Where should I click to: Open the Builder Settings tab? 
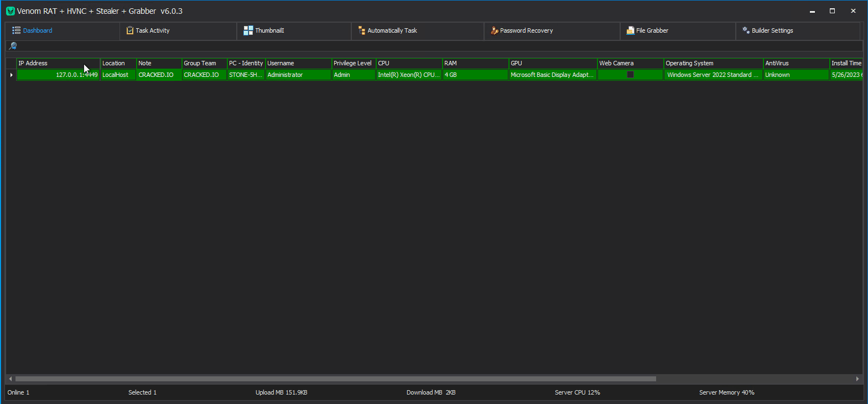[798, 30]
